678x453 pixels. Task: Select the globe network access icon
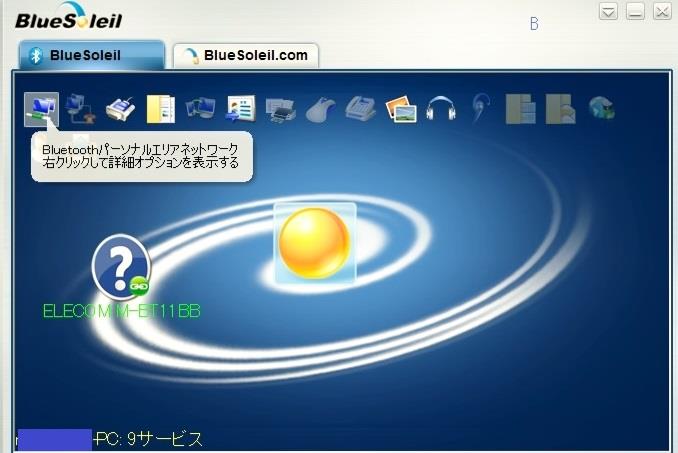(601, 108)
